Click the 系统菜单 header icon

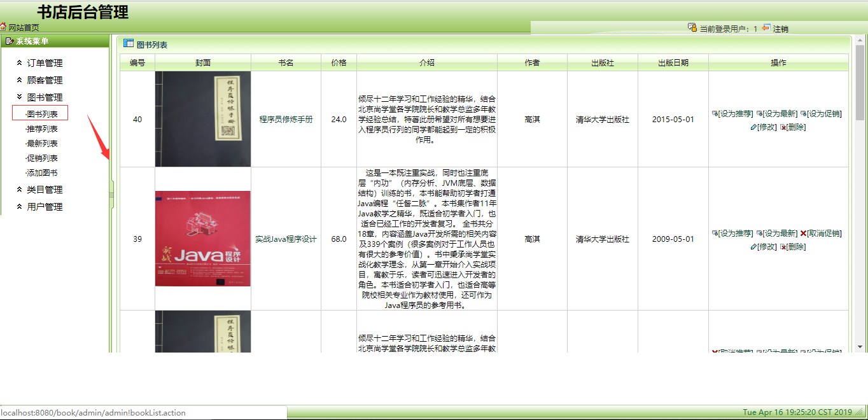click(x=10, y=41)
